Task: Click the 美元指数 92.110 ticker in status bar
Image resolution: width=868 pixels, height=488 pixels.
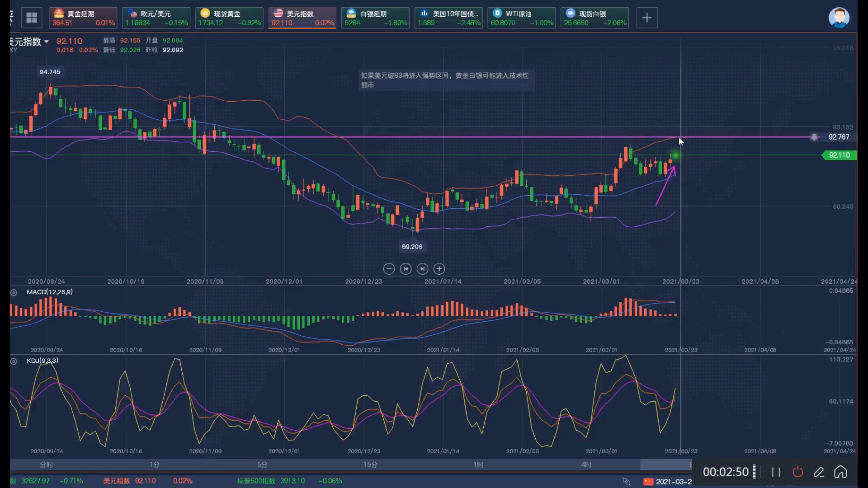Action: 129,481
